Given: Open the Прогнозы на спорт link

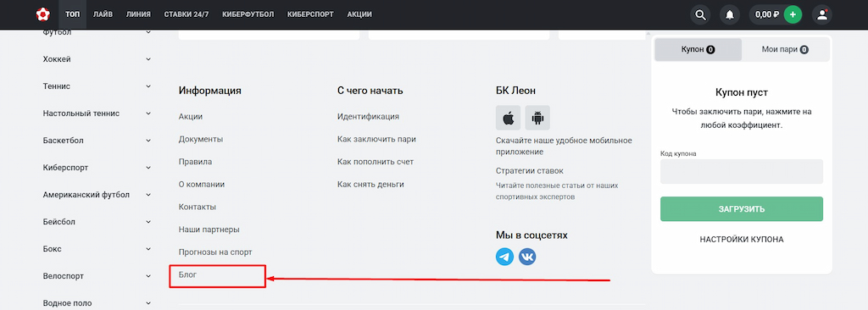Looking at the screenshot, I should pos(215,252).
